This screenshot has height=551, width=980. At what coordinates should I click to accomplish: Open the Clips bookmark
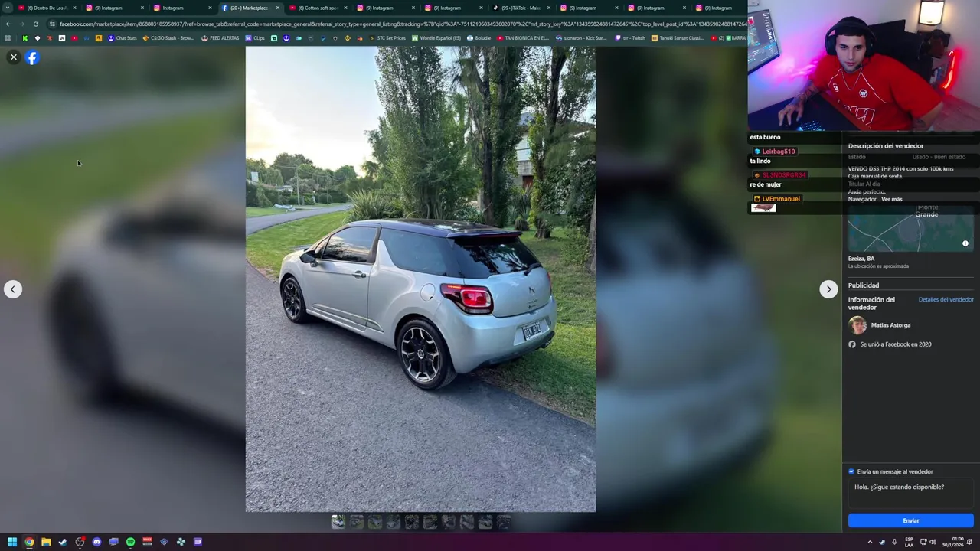point(255,37)
